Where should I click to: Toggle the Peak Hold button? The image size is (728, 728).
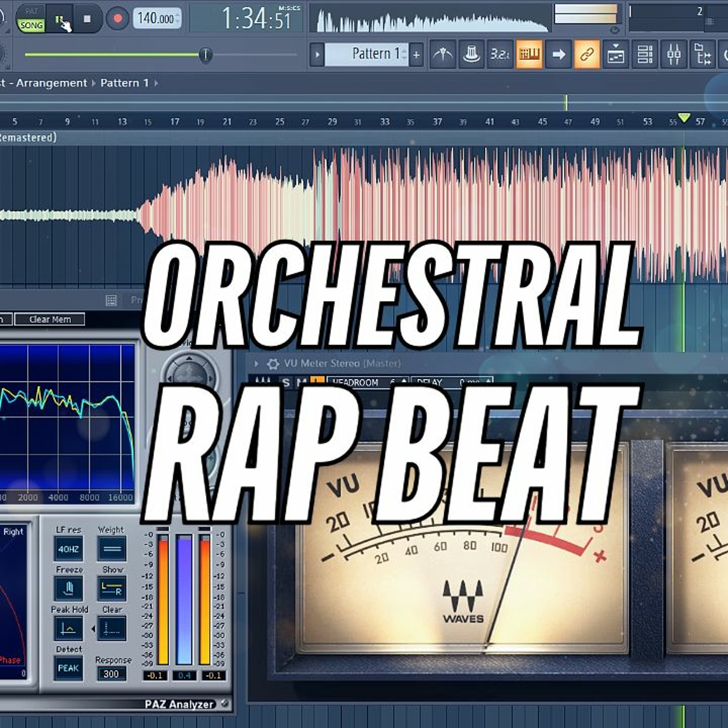(68, 629)
